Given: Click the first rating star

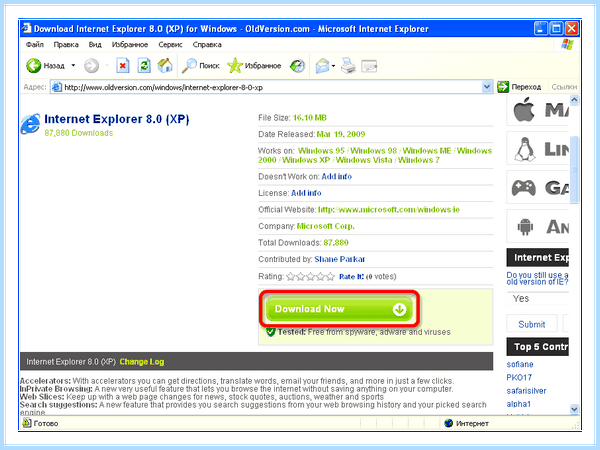Looking at the screenshot, I should 290,276.
